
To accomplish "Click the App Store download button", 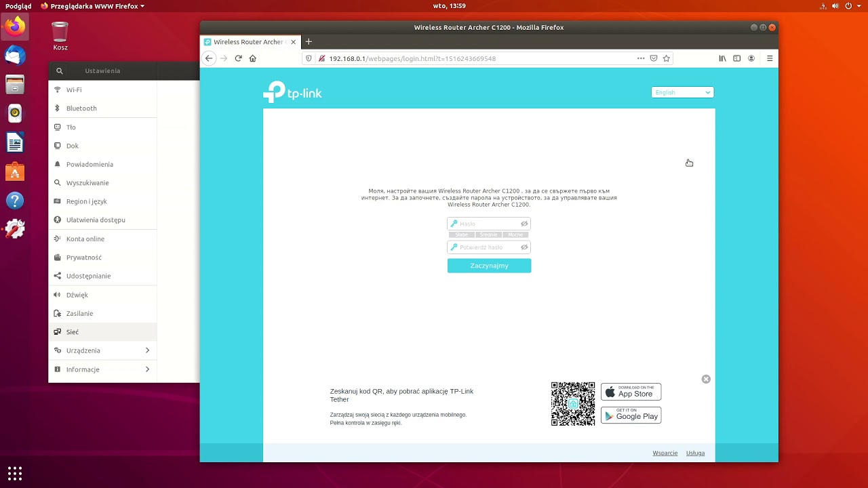I will point(631,392).
